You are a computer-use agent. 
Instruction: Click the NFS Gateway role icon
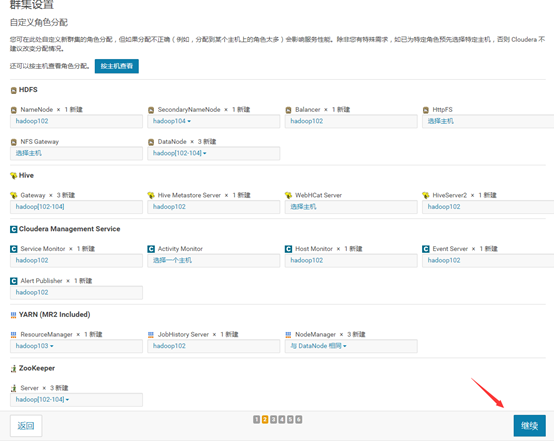tap(14, 142)
